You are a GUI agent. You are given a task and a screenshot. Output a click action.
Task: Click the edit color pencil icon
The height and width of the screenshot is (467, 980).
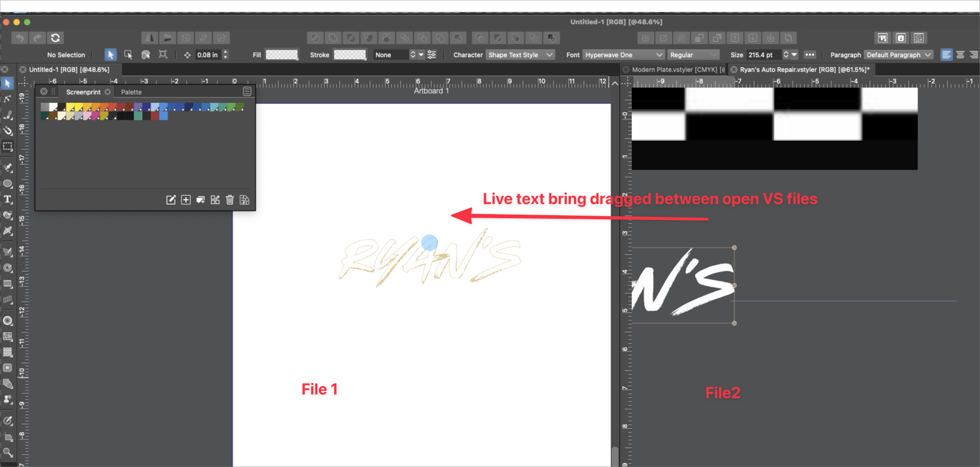click(171, 200)
